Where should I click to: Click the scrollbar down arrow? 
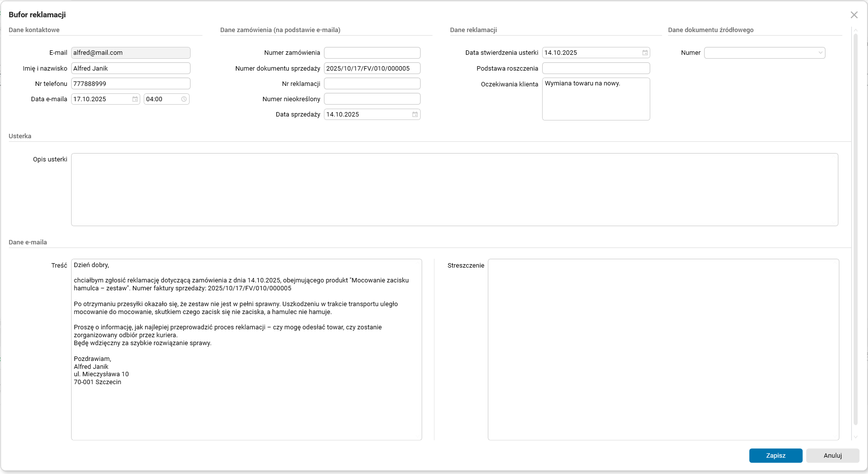click(x=856, y=437)
